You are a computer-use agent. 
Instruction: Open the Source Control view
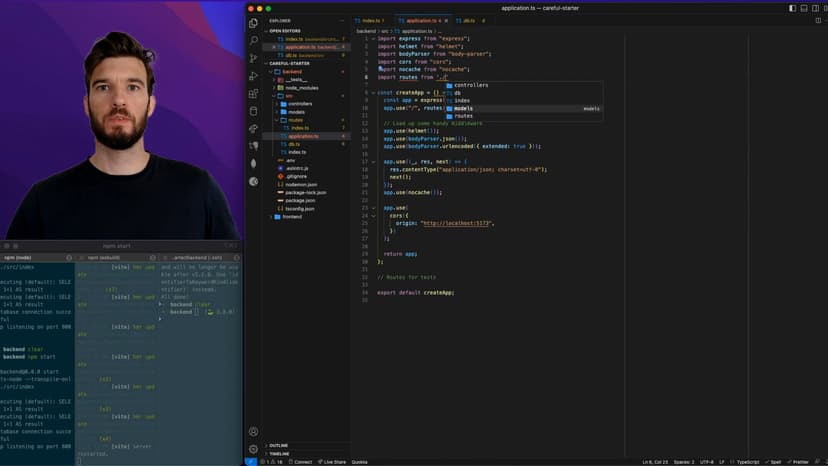[253, 58]
